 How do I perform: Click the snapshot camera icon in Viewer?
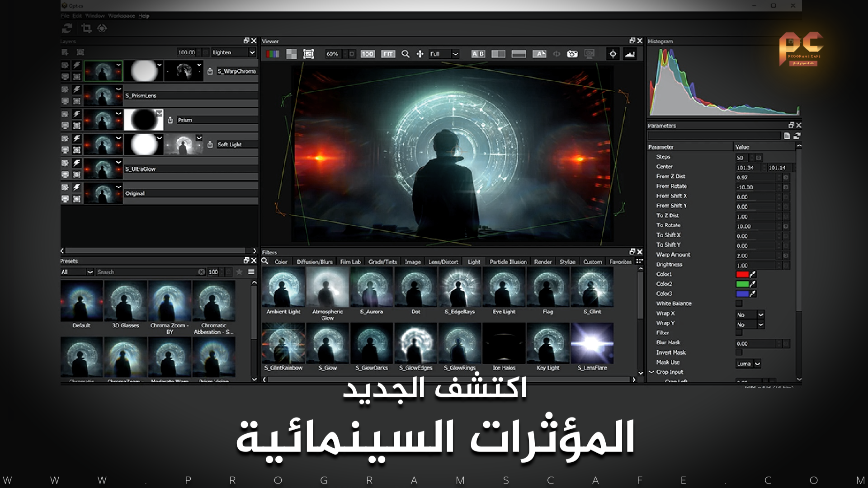[x=572, y=54]
